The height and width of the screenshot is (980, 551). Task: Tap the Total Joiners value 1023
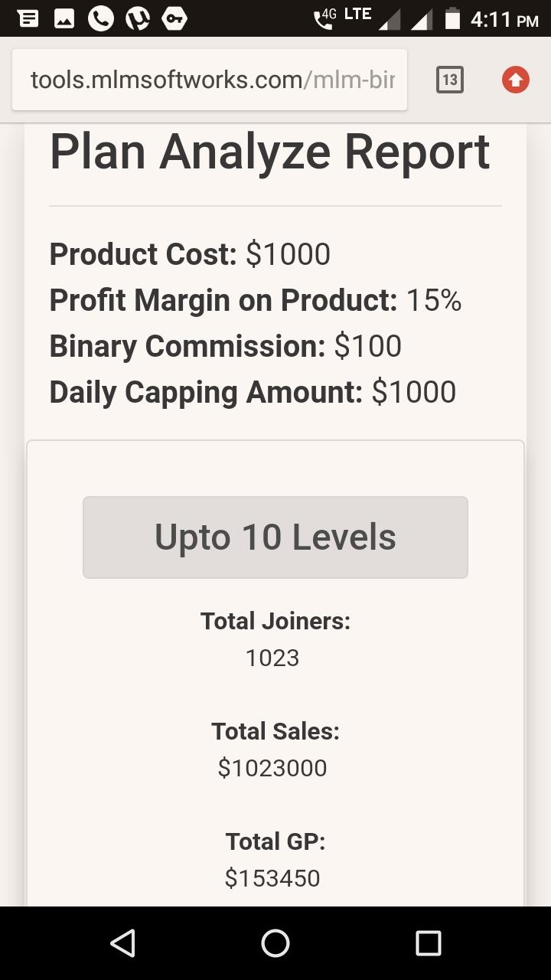click(x=272, y=658)
